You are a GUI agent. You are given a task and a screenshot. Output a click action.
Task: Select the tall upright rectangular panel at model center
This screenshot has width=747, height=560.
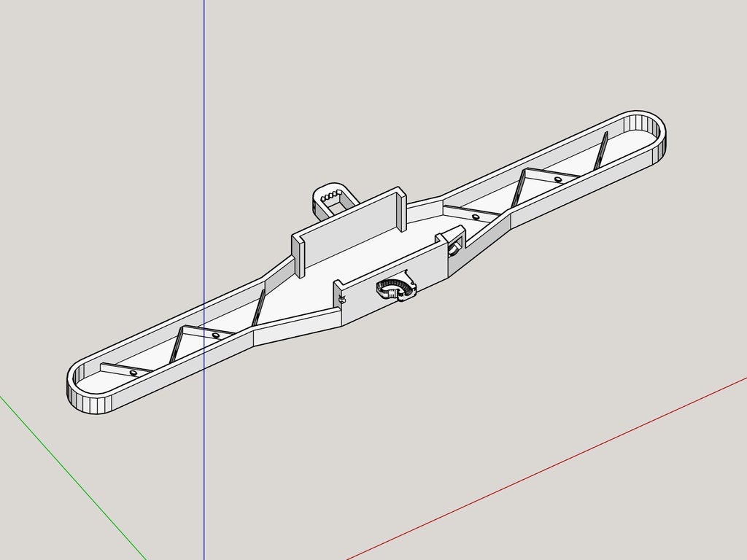click(349, 232)
